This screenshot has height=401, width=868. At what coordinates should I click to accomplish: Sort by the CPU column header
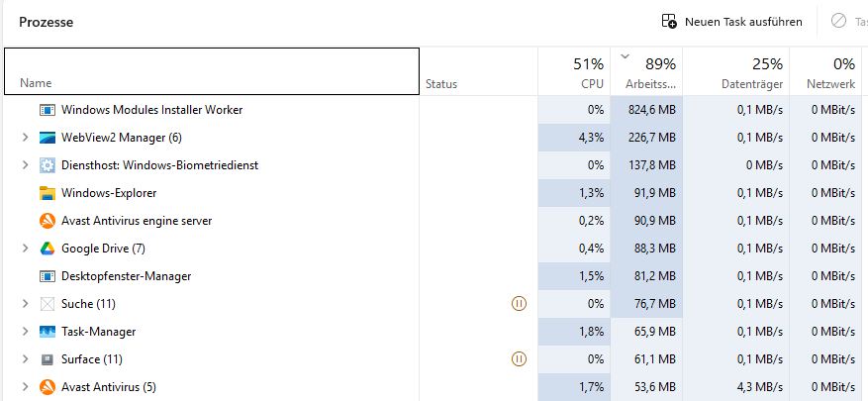(575, 72)
